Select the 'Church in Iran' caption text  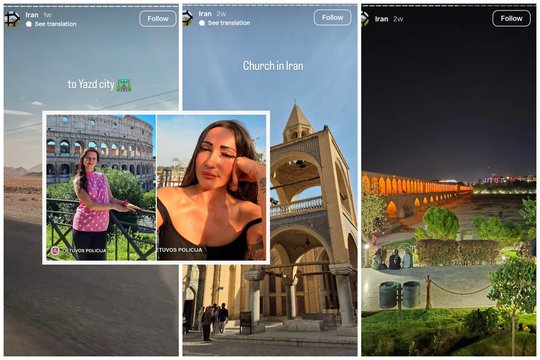click(x=273, y=66)
